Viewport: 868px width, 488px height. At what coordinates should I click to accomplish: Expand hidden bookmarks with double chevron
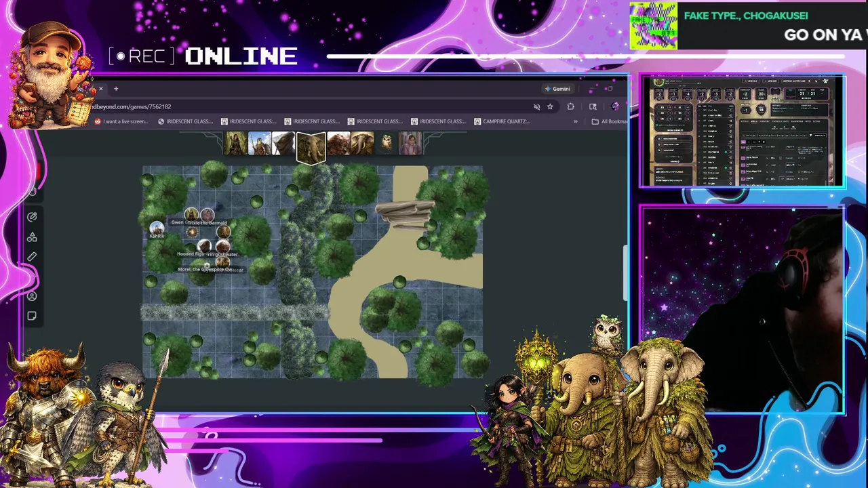tap(576, 121)
